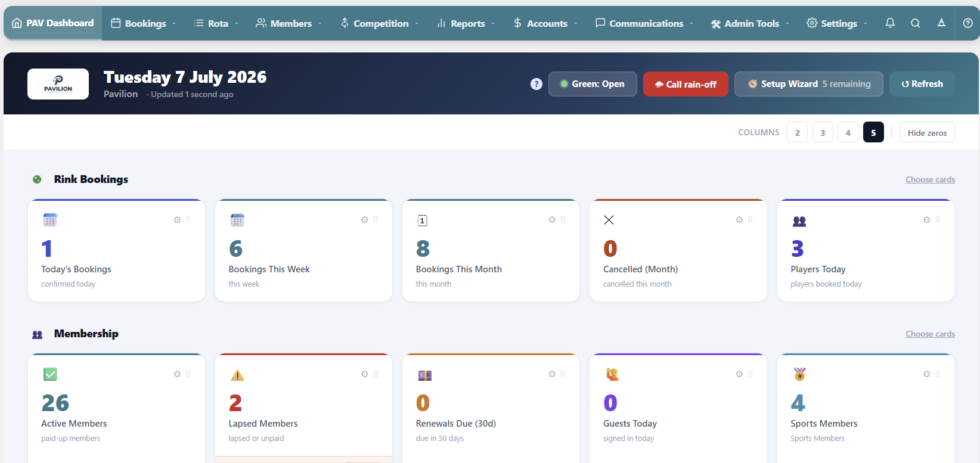Set dashboard to 2 columns
This screenshot has width=980, height=463.
(x=797, y=132)
